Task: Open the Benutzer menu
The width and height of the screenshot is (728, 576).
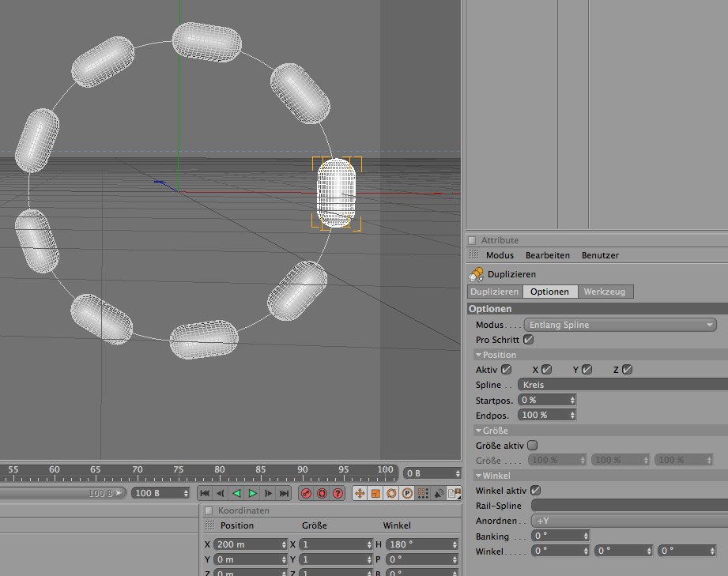Action: click(600, 254)
